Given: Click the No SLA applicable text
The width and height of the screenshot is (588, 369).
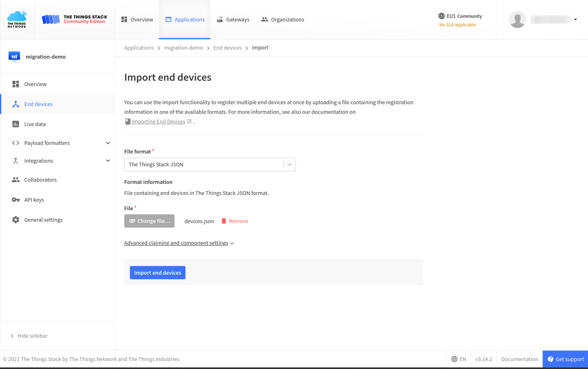Looking at the screenshot, I should point(458,25).
